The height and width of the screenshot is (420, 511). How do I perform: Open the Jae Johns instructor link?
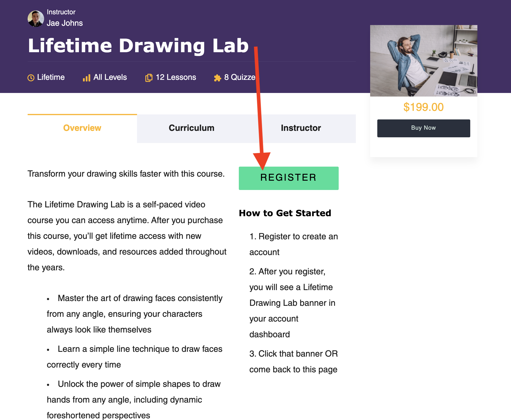65,23
